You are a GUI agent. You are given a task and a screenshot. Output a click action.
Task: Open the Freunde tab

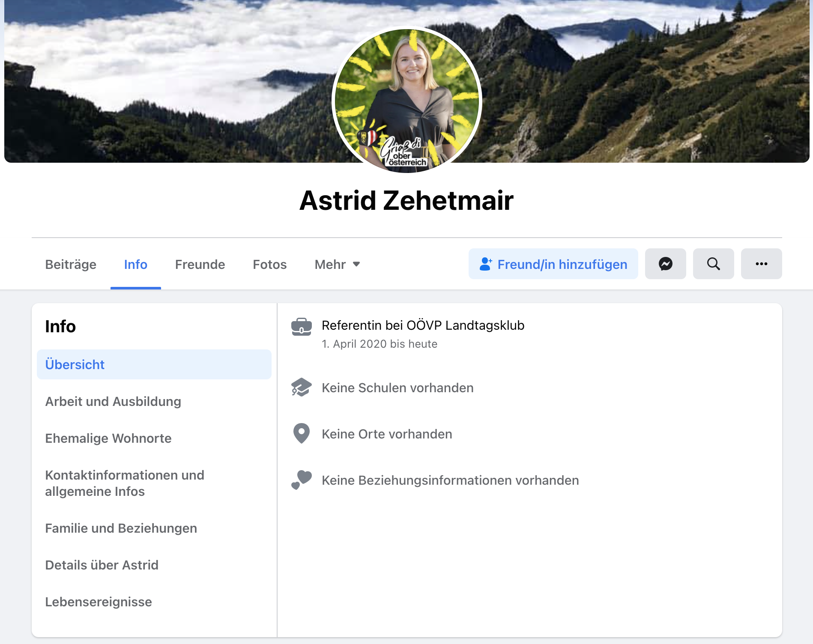[200, 264]
